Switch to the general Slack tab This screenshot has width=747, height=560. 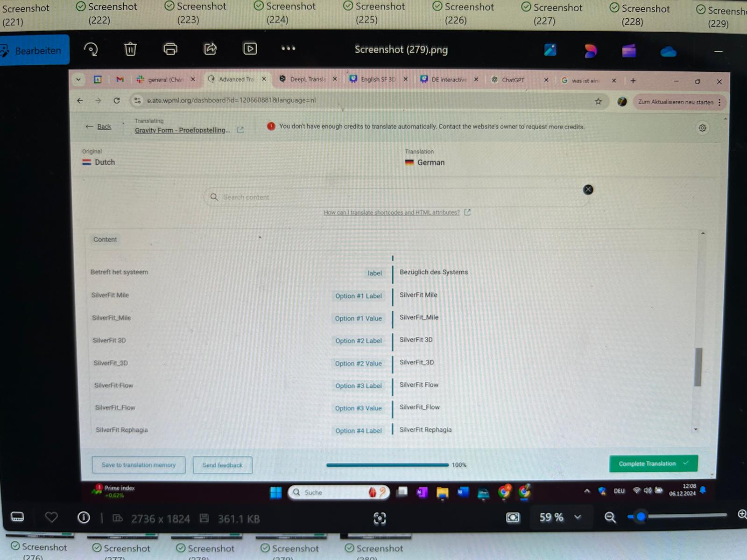(166, 80)
